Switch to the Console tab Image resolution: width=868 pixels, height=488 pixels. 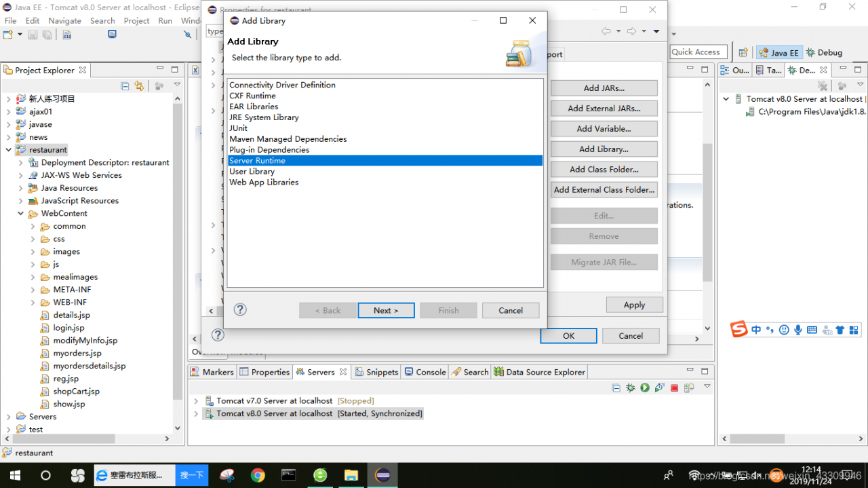coord(425,372)
